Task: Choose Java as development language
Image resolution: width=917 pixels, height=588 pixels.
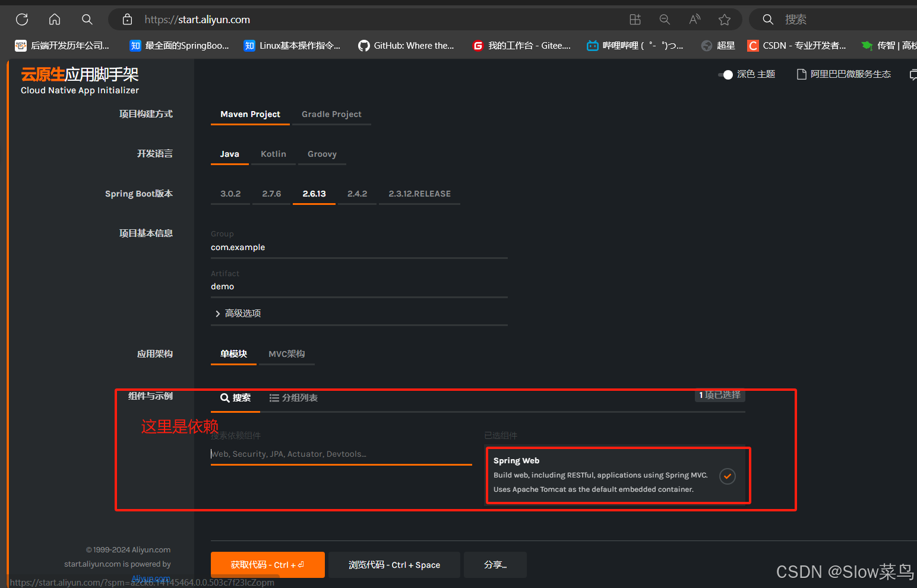Action: [x=230, y=154]
